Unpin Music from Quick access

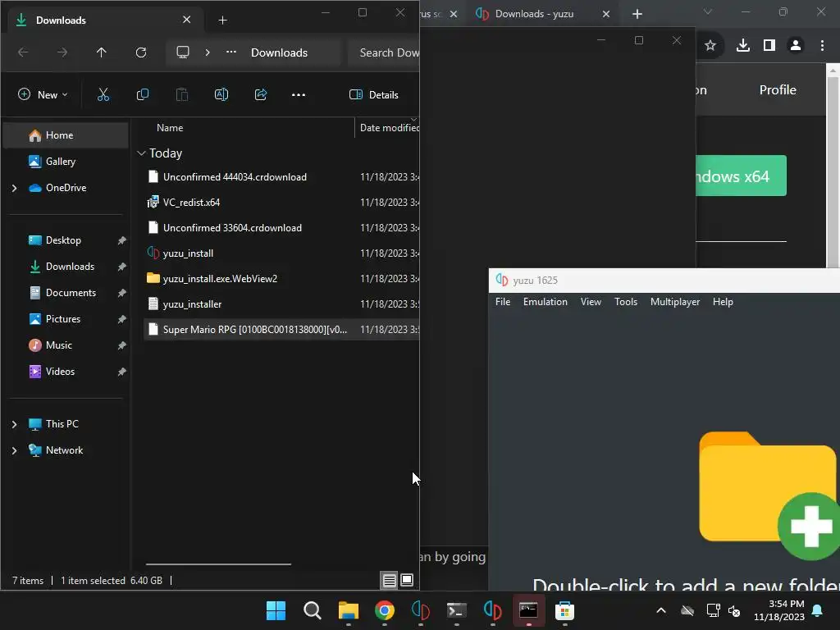click(122, 345)
